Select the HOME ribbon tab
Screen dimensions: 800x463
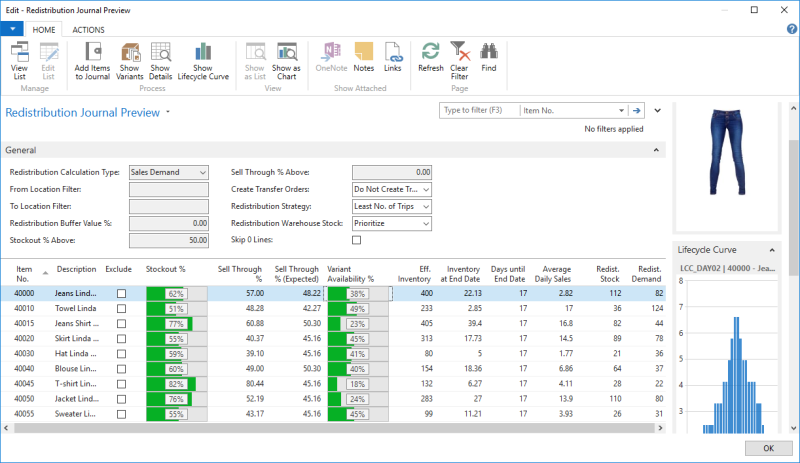pyautogui.click(x=44, y=30)
